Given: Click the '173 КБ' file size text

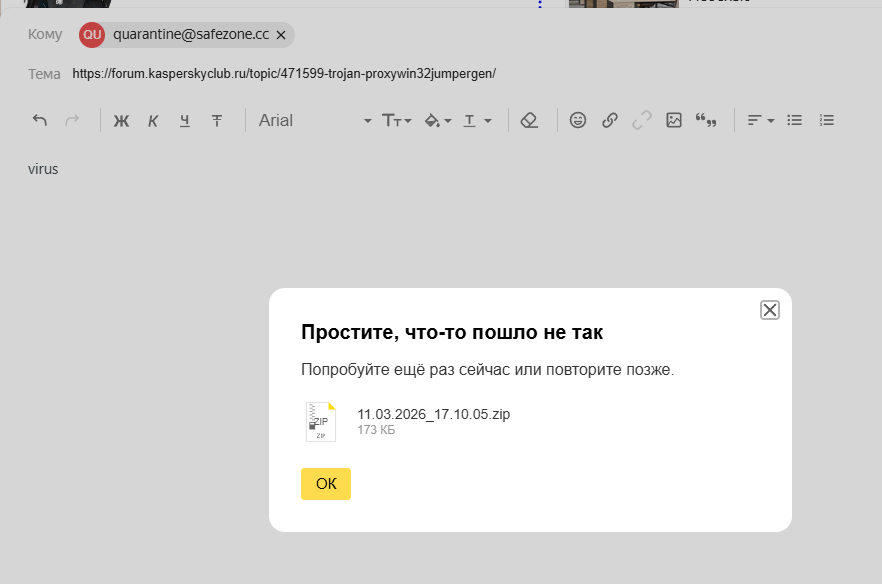Looking at the screenshot, I should (376, 430).
